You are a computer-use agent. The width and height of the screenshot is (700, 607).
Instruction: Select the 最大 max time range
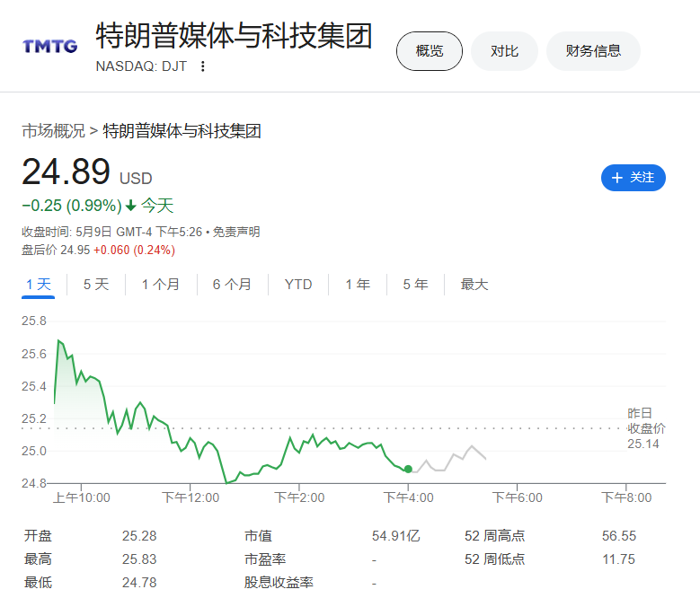(x=474, y=285)
